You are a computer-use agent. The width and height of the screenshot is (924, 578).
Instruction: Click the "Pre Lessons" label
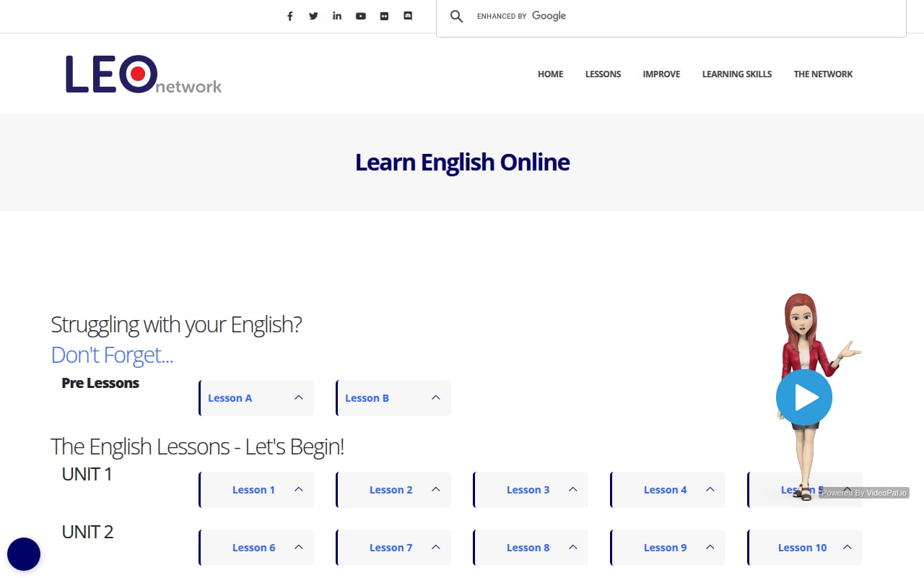[100, 383]
